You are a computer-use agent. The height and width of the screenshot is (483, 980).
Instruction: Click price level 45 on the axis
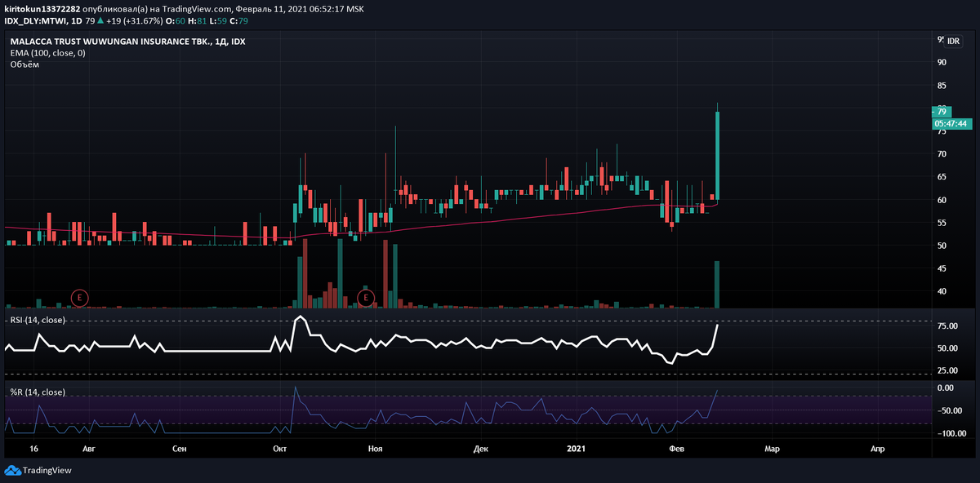pyautogui.click(x=942, y=268)
